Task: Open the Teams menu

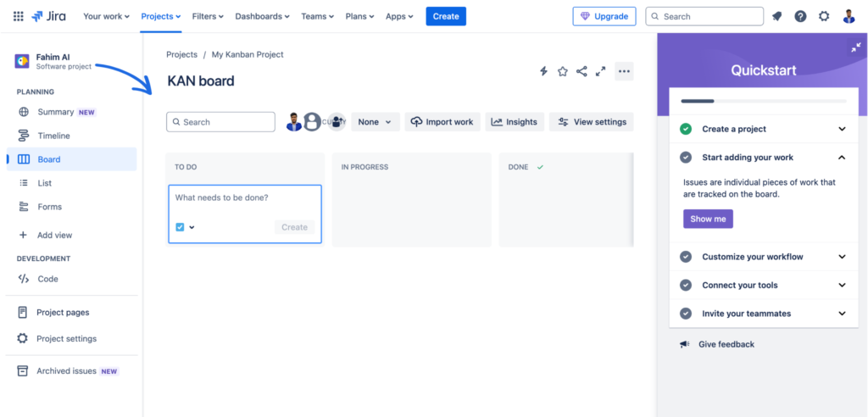Action: 318,16
